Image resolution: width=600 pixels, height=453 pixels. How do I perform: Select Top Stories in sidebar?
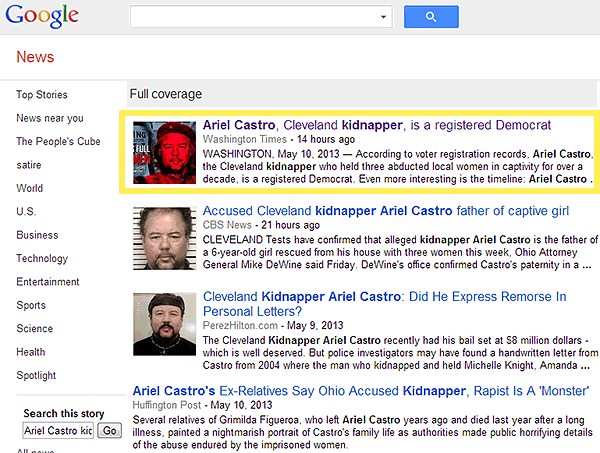click(x=42, y=95)
